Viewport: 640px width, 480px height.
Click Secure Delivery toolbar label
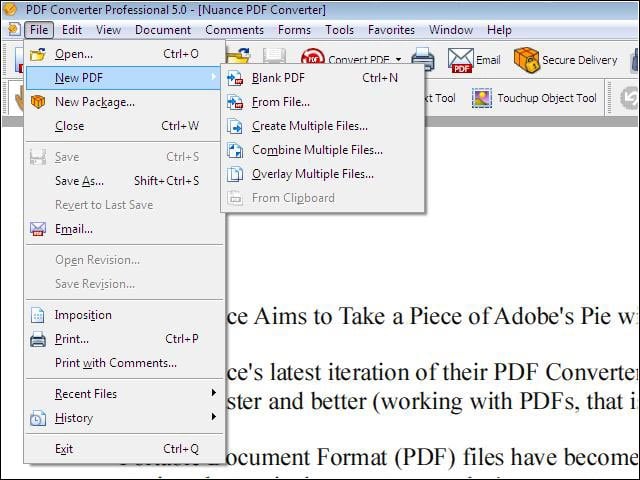pos(580,60)
